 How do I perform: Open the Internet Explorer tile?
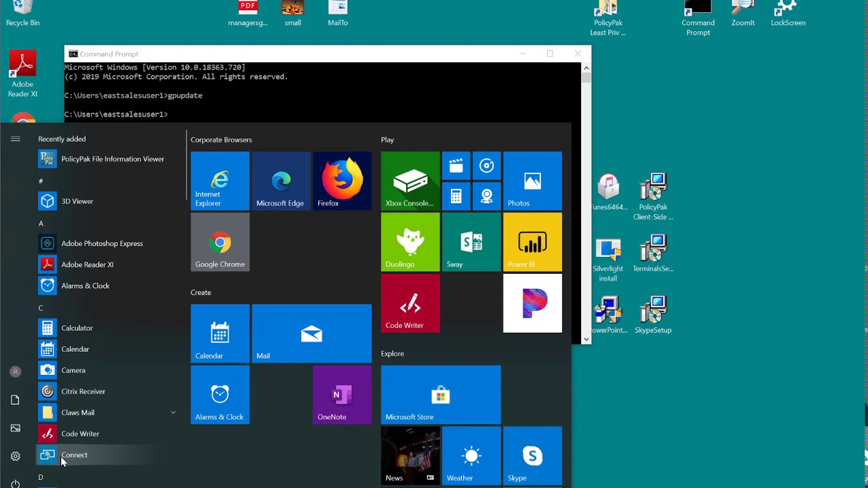[x=220, y=181]
